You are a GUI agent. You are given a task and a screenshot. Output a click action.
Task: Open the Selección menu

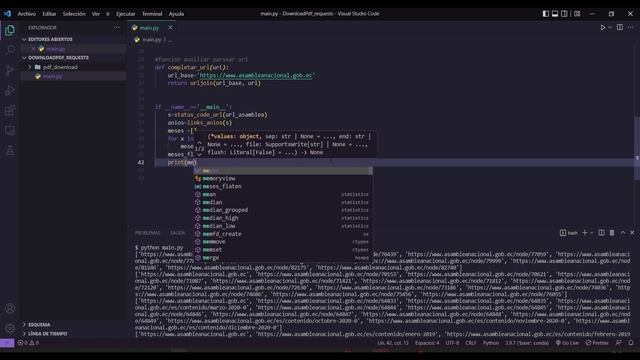[x=74, y=13]
